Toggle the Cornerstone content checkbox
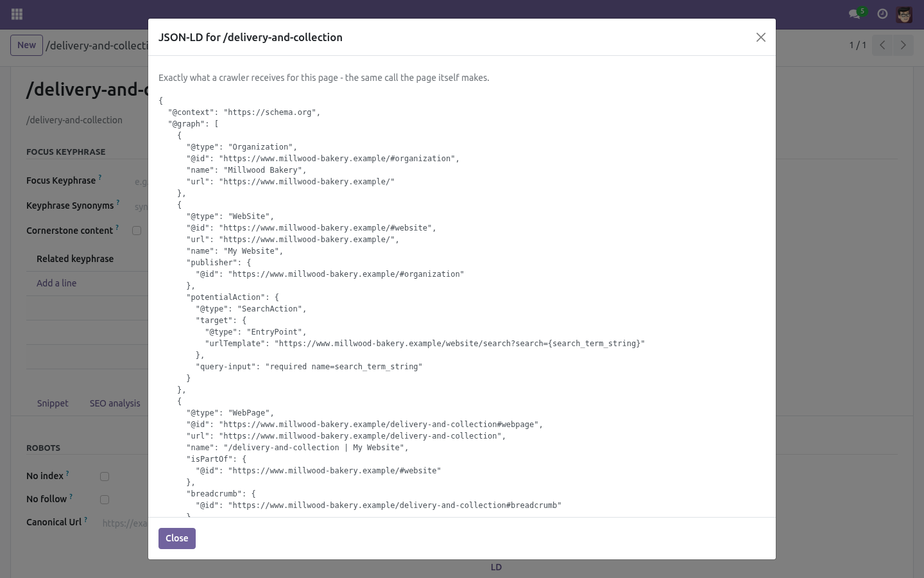Image resolution: width=924 pixels, height=578 pixels. (x=137, y=231)
